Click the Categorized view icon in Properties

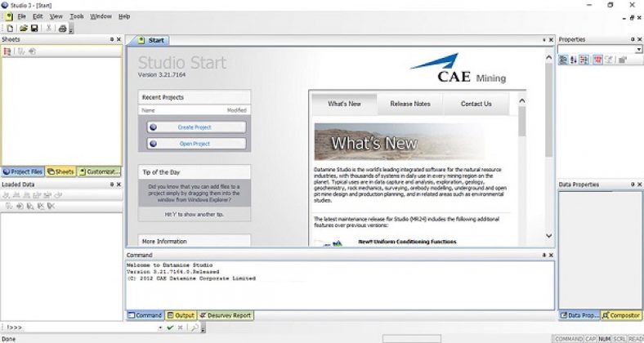[564, 60]
